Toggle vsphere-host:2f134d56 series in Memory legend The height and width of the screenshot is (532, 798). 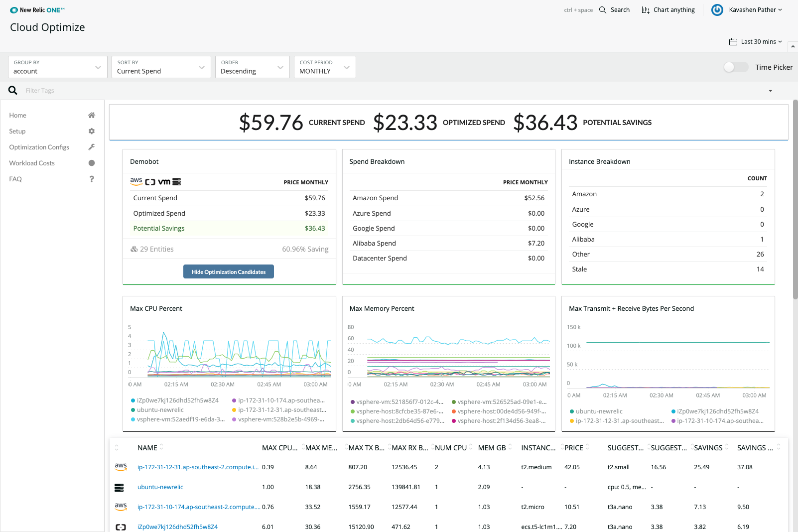[499, 420]
